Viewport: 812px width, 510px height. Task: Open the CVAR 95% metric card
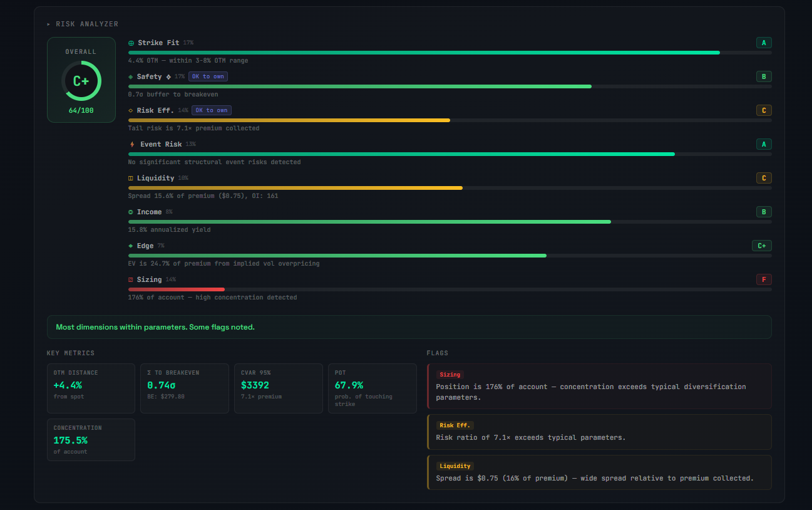pos(278,388)
